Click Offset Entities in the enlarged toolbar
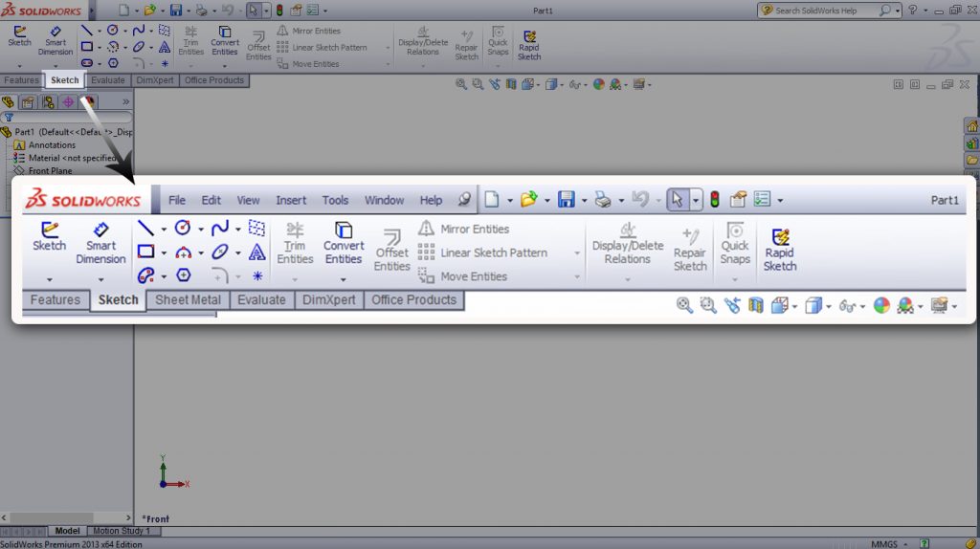The width and height of the screenshot is (980, 549). click(x=391, y=250)
